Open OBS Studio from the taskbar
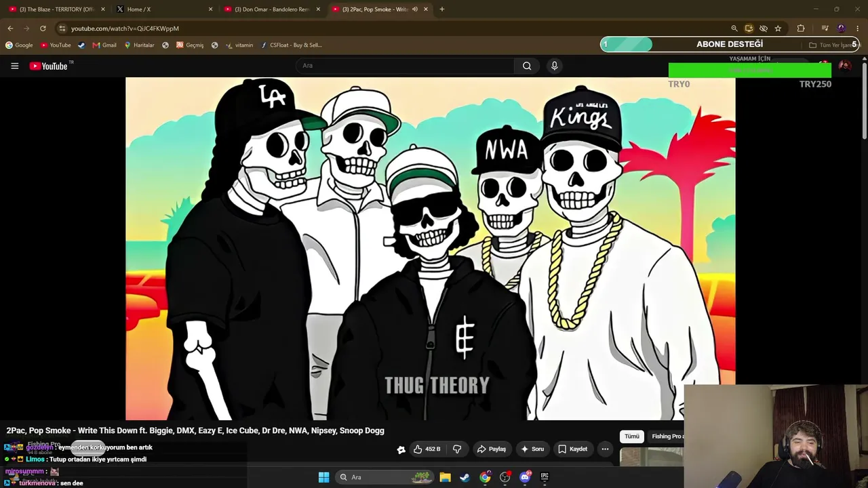The image size is (868, 488). coord(505,477)
